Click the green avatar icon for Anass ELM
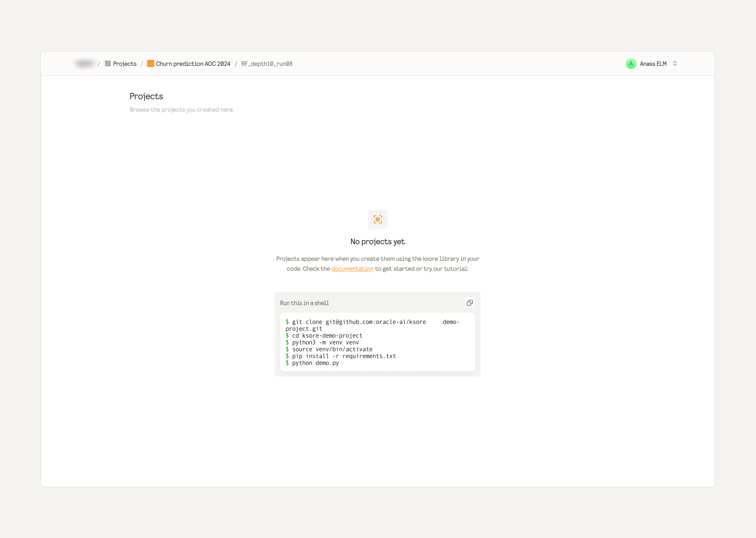This screenshot has height=538, width=756. click(x=631, y=63)
